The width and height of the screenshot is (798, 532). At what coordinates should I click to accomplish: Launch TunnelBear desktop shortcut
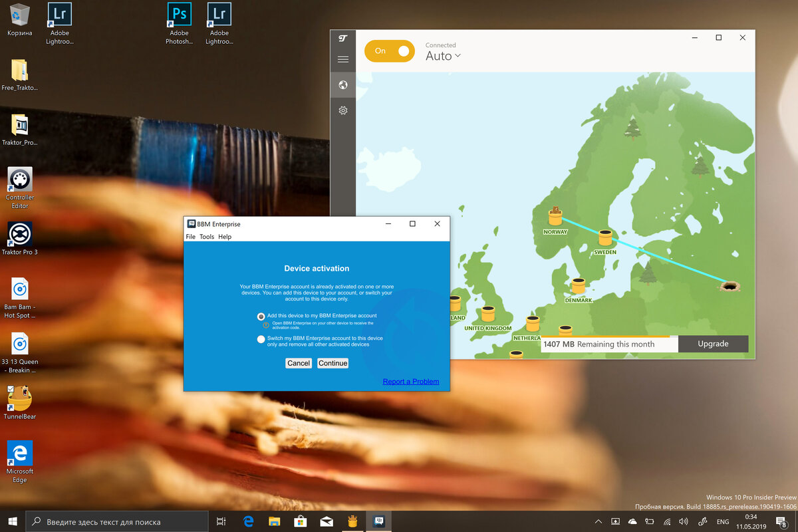[20, 402]
